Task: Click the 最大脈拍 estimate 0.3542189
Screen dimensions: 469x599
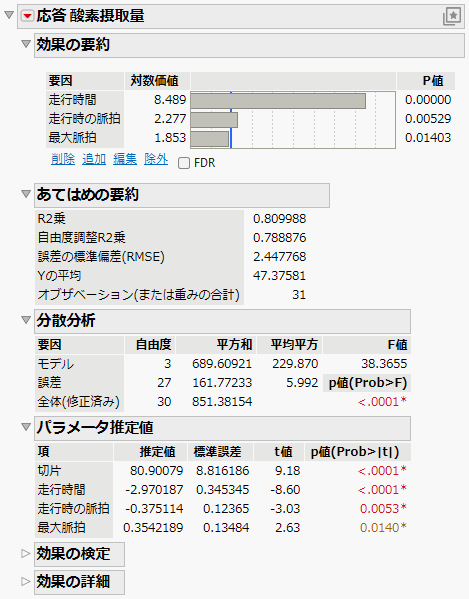Action: (x=153, y=528)
